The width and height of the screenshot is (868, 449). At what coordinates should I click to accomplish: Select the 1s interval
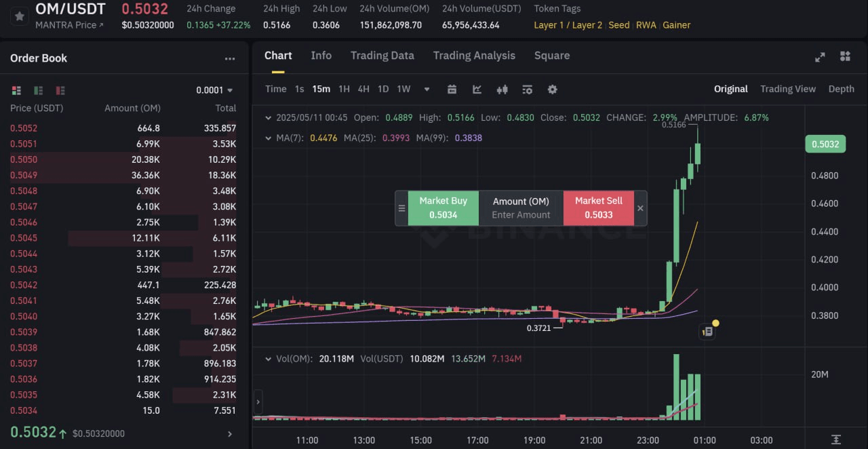pos(300,89)
